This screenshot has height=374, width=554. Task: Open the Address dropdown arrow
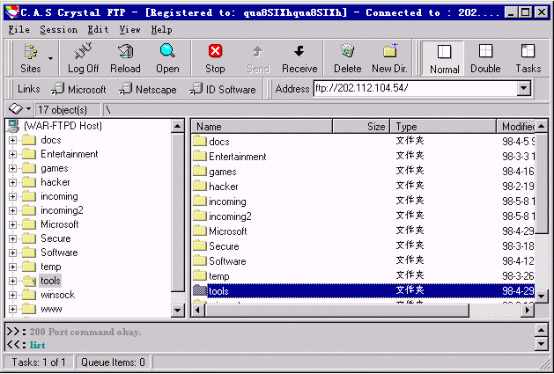[x=524, y=88]
